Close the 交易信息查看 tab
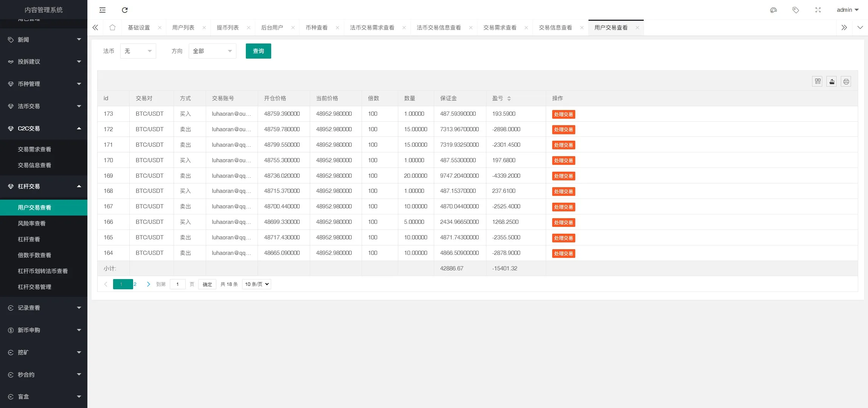The height and width of the screenshot is (408, 868). pos(582,28)
